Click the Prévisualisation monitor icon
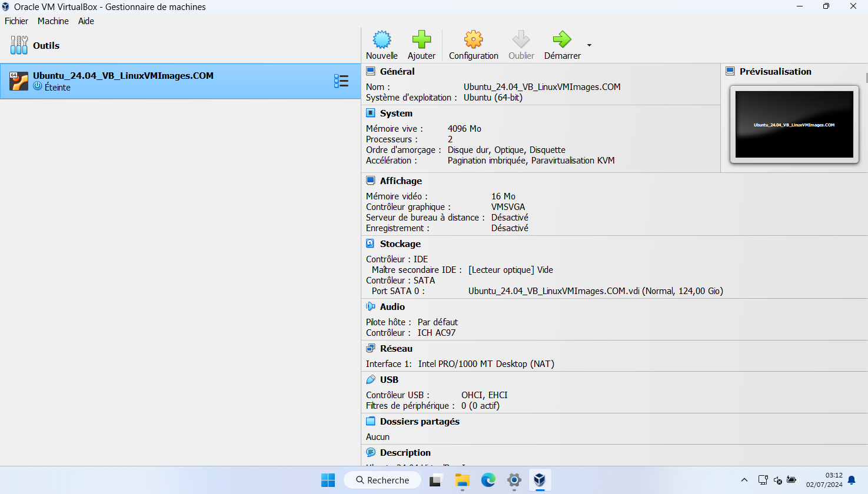Viewport: 868px width, 494px height. tap(730, 71)
